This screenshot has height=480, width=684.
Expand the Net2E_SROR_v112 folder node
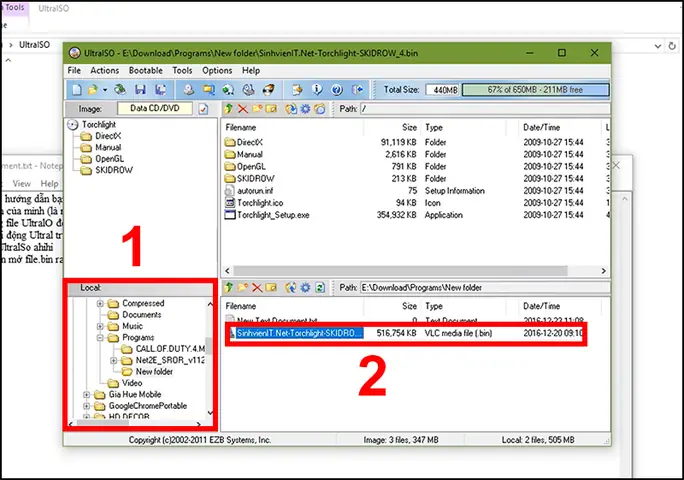(113, 360)
